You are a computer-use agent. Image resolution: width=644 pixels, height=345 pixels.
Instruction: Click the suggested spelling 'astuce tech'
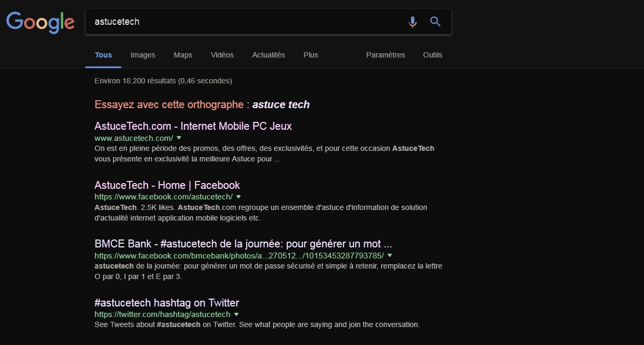(x=281, y=104)
